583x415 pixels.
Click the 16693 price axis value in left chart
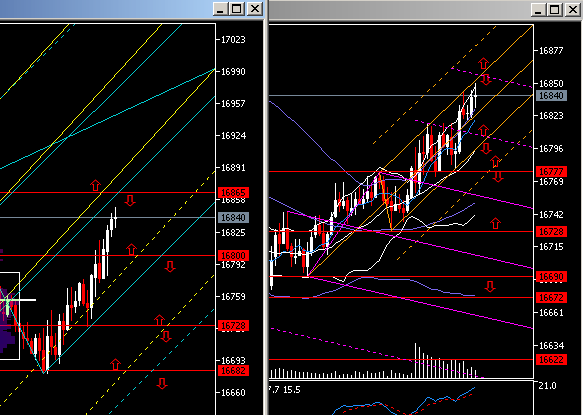pos(233,360)
